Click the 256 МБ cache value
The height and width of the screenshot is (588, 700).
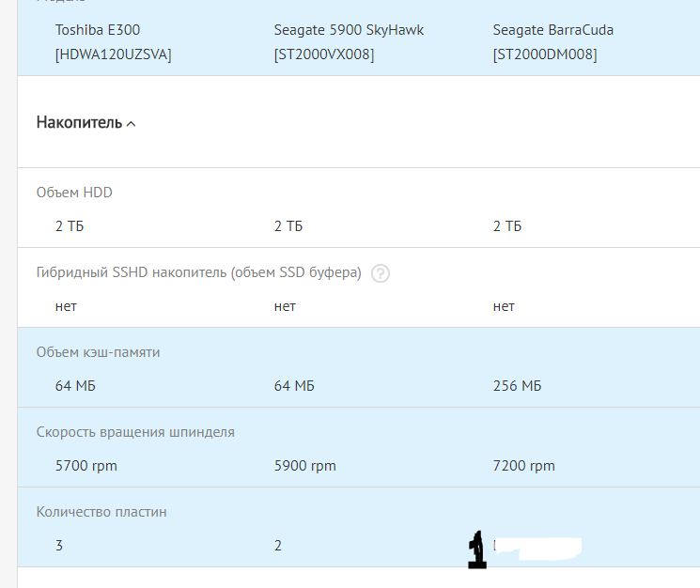517,386
